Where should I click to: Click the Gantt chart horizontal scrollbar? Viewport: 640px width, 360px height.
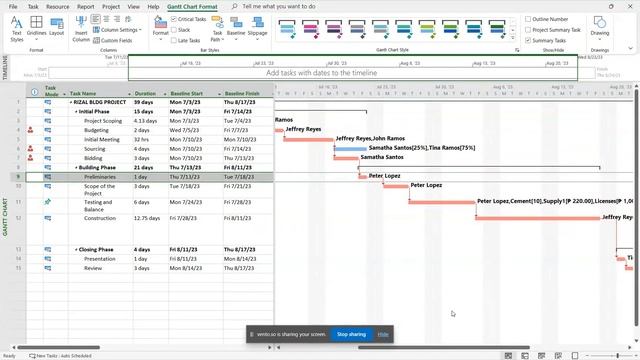[x=444, y=347]
